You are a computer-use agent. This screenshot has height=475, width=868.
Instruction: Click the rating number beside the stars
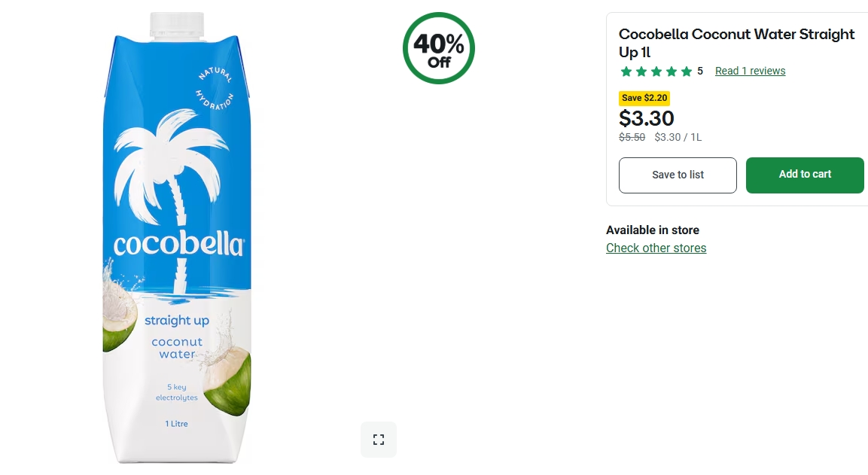[700, 71]
